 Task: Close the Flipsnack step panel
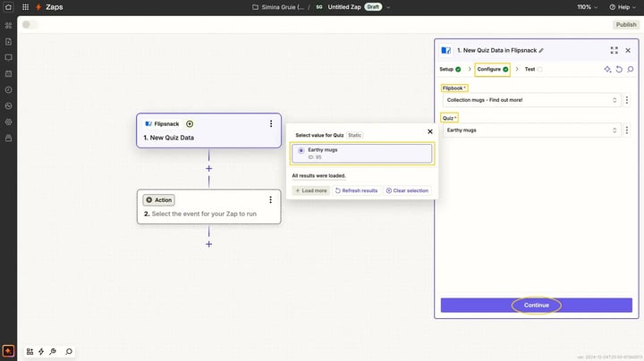click(x=628, y=50)
